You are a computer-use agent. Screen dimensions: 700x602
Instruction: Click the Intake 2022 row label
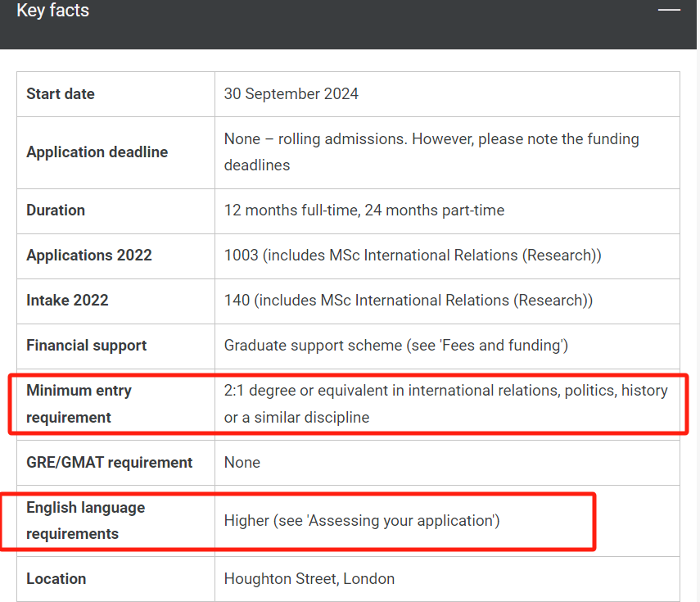[67, 301]
